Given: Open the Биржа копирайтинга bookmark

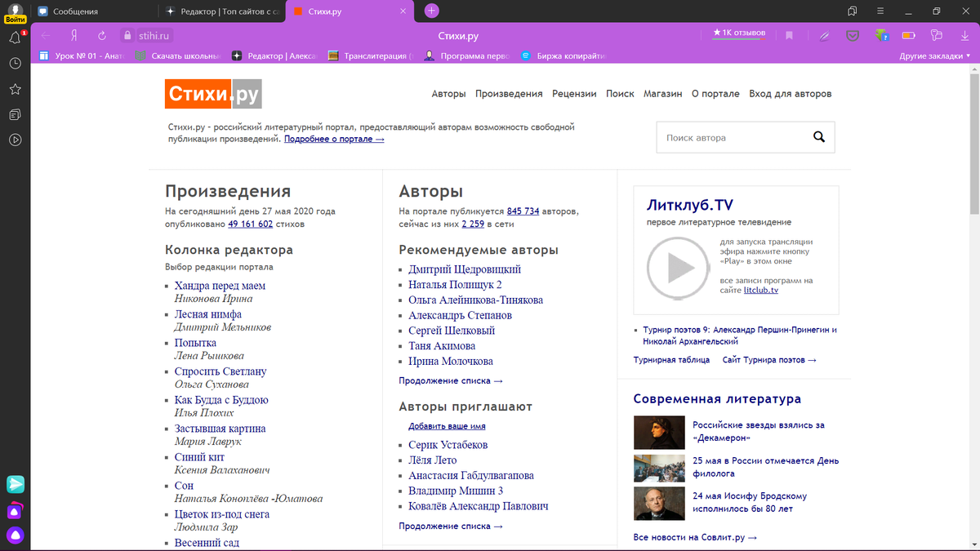Looking at the screenshot, I should [563, 56].
